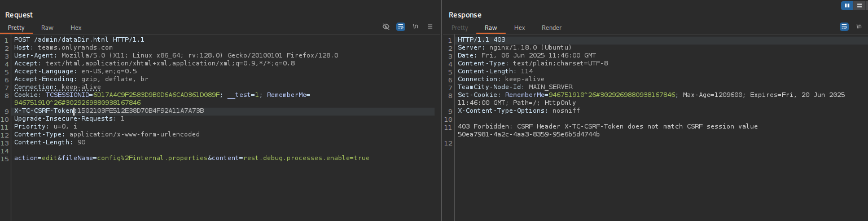The image size is (868, 221).
Task: Select the Request Pretty tab
Action: click(16, 28)
